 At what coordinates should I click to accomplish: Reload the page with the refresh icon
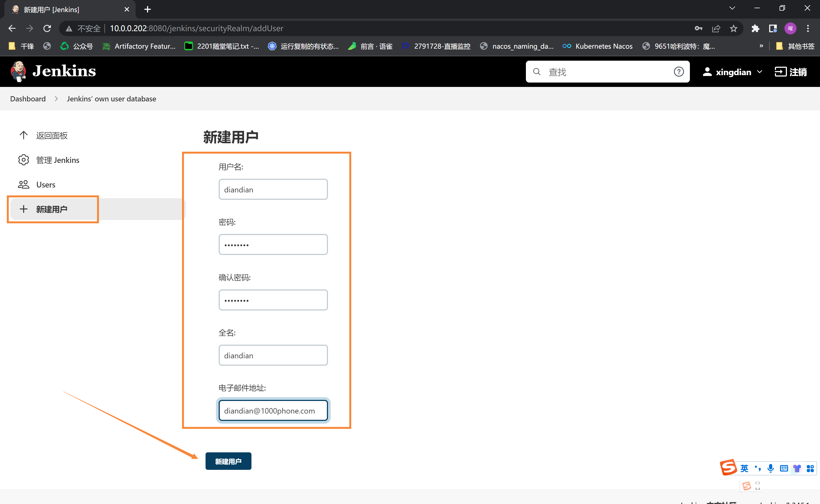pyautogui.click(x=47, y=28)
